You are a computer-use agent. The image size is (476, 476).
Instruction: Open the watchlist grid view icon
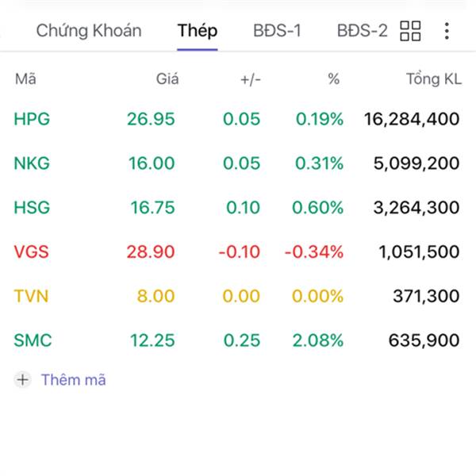[x=410, y=32]
